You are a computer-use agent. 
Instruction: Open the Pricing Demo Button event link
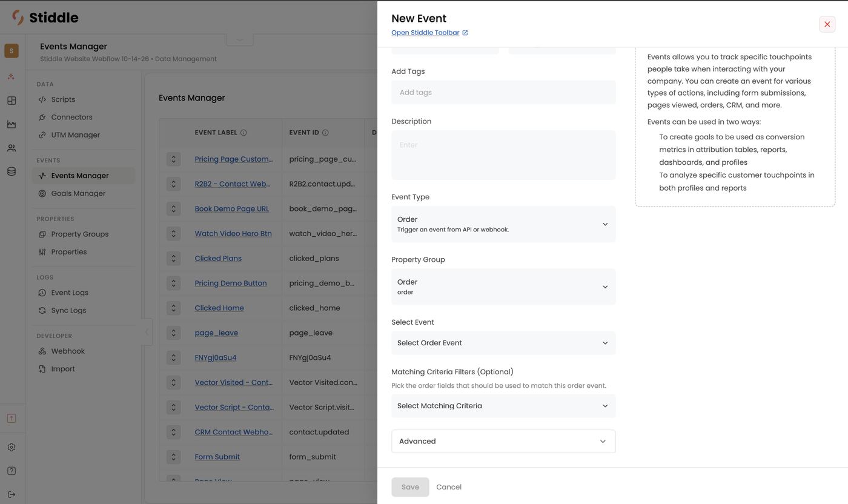(x=231, y=283)
